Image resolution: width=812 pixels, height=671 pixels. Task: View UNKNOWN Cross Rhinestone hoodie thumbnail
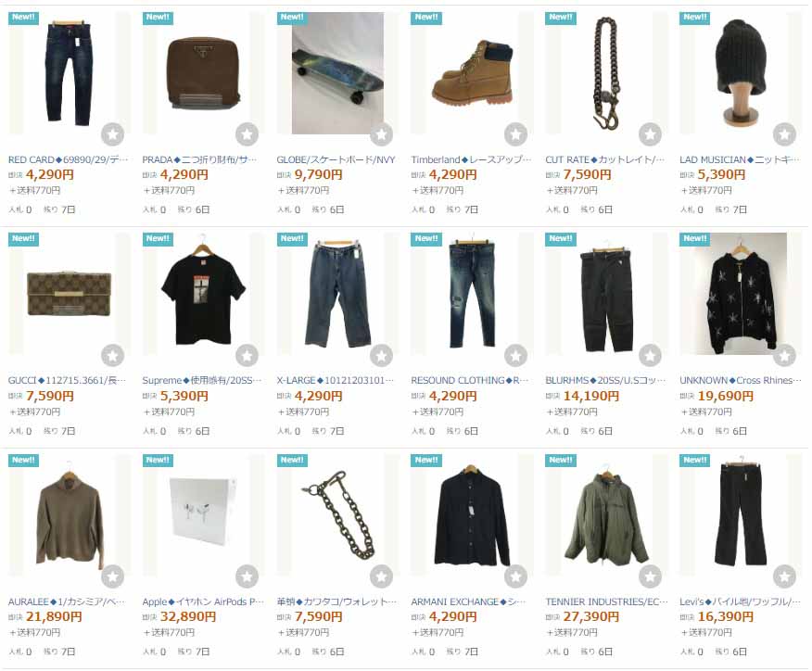pyautogui.click(x=741, y=294)
